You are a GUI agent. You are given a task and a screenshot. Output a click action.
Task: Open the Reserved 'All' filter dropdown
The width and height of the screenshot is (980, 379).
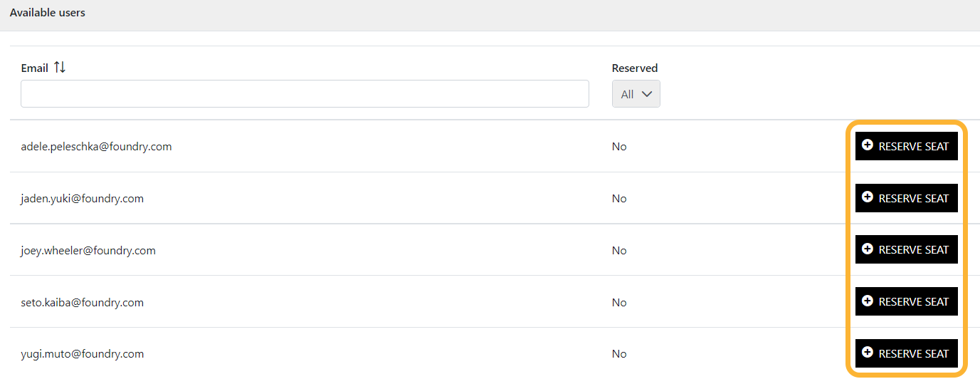pos(636,94)
